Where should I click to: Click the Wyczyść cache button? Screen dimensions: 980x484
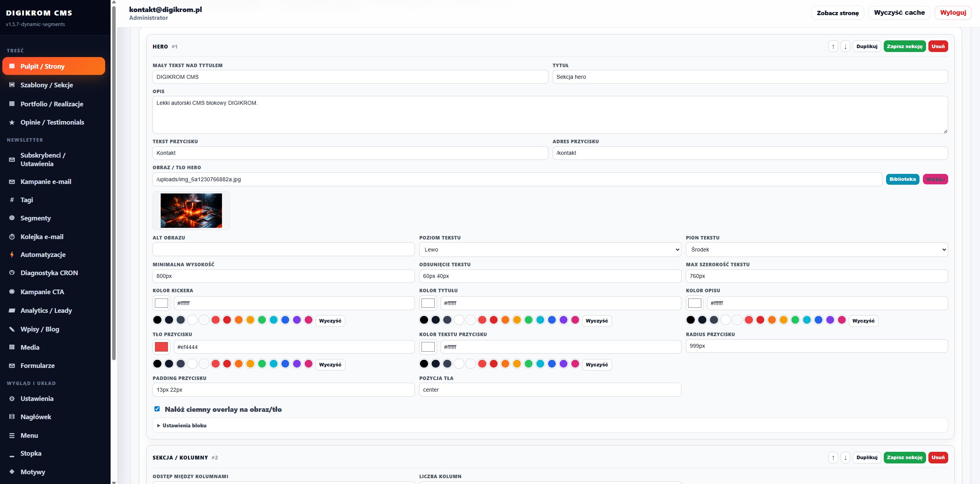899,13
